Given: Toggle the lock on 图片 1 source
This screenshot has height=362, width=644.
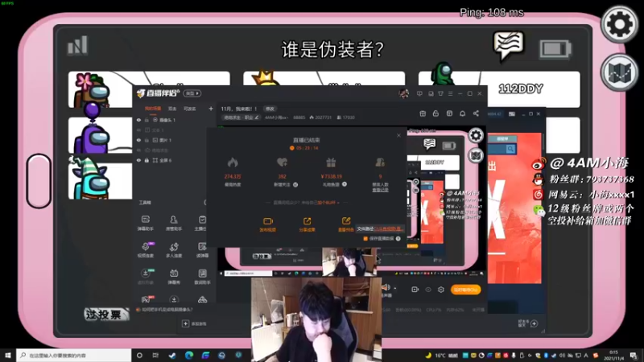Looking at the screenshot, I should point(147,140).
